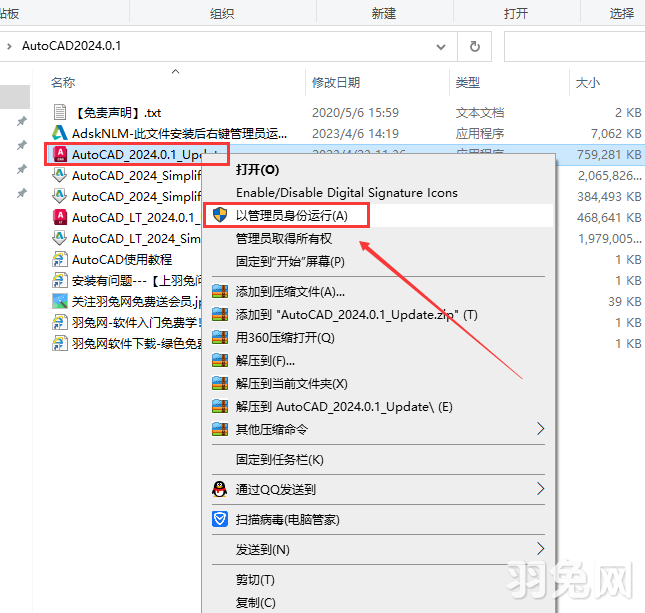Click the red AutoCAD_2024.0.1_Update file icon
645x613 pixels.
(x=60, y=154)
